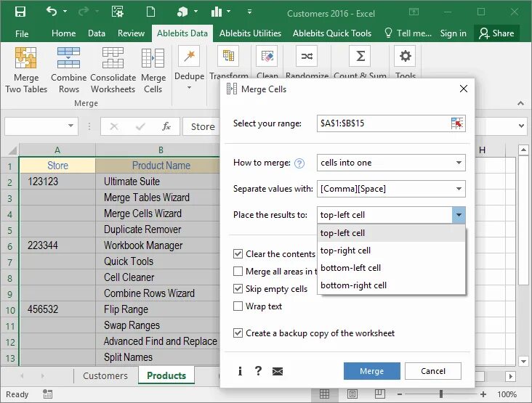Click the Clean eraser icon
This screenshot has width=532, height=403.
tap(267, 56)
